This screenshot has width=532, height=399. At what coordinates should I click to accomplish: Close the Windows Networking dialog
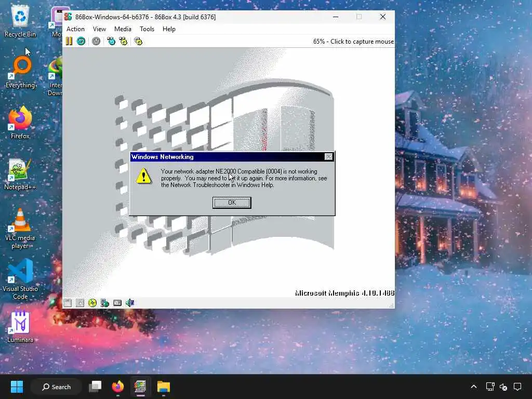pyautogui.click(x=328, y=157)
